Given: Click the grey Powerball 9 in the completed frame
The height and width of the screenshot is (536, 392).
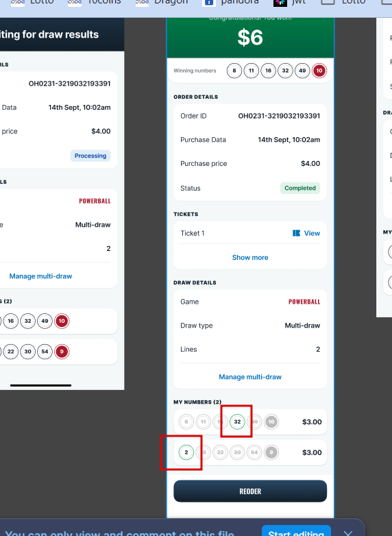Looking at the screenshot, I should click(x=271, y=452).
